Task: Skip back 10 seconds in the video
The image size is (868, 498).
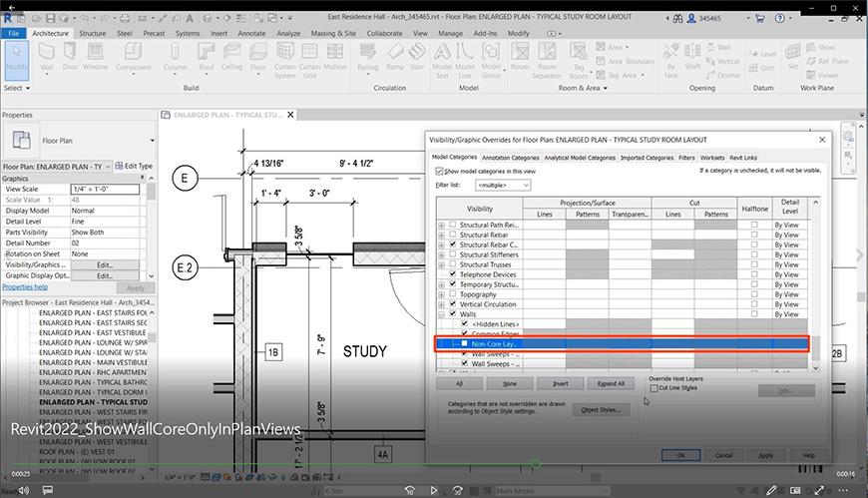Action: click(410, 490)
